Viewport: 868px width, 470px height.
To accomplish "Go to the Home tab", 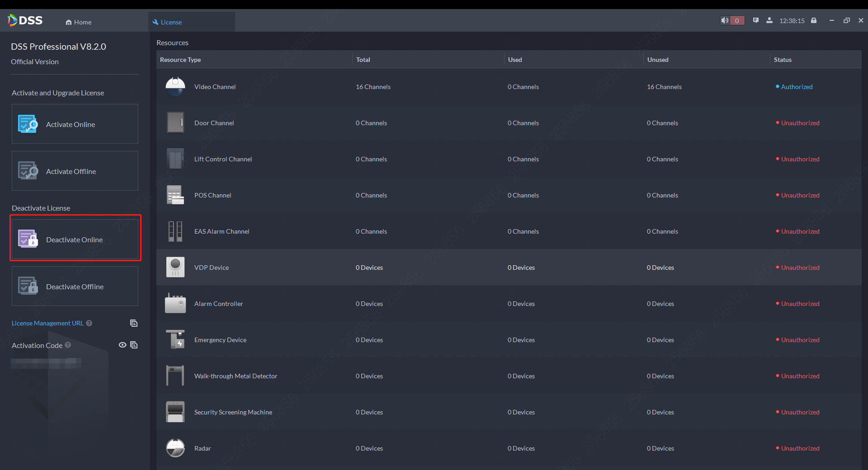I will (x=79, y=22).
